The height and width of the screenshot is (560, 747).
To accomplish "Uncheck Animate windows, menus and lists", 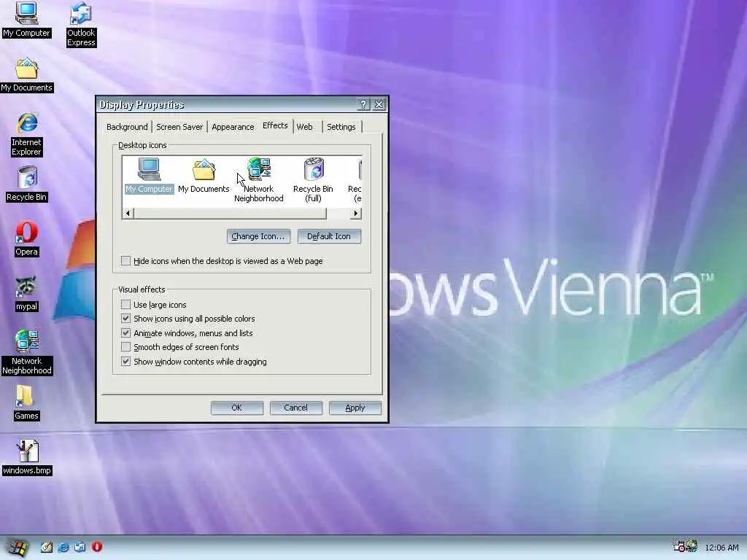I will point(125,332).
